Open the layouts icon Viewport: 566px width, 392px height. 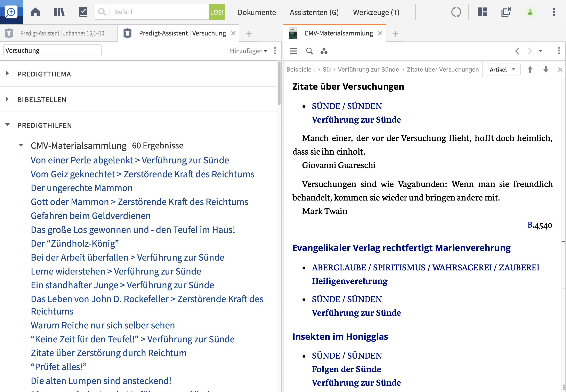tap(483, 12)
